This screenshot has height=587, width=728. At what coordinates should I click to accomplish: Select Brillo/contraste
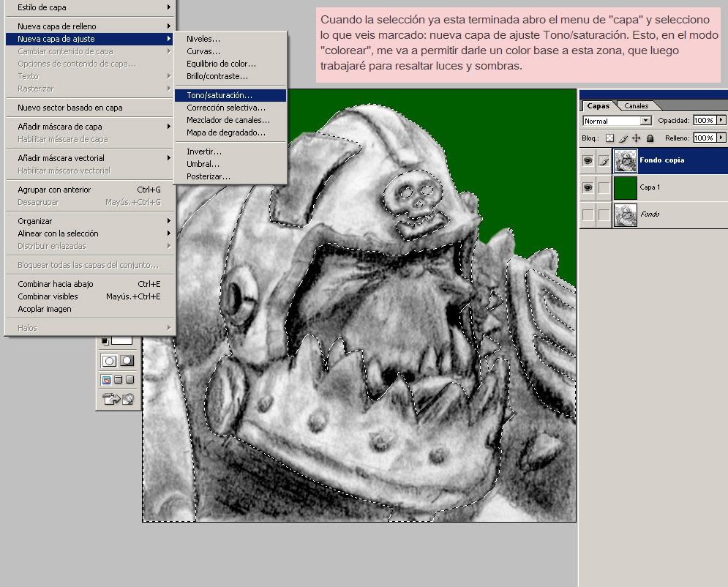pyautogui.click(x=230, y=77)
